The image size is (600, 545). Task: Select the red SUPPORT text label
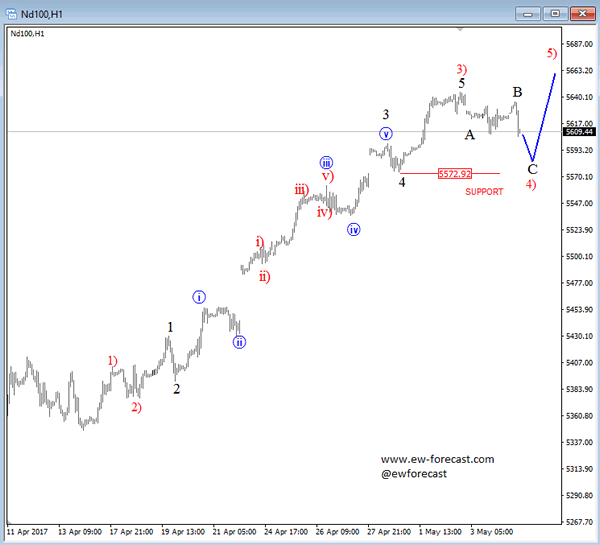[x=484, y=191]
